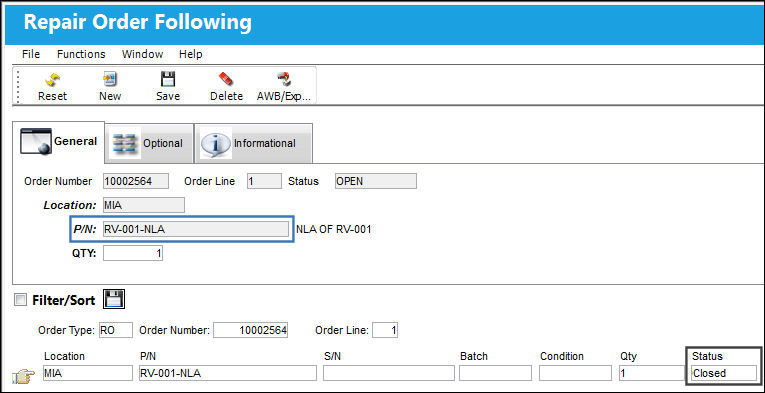The width and height of the screenshot is (765, 393).
Task: Switch to the General tab
Action: tap(60, 142)
